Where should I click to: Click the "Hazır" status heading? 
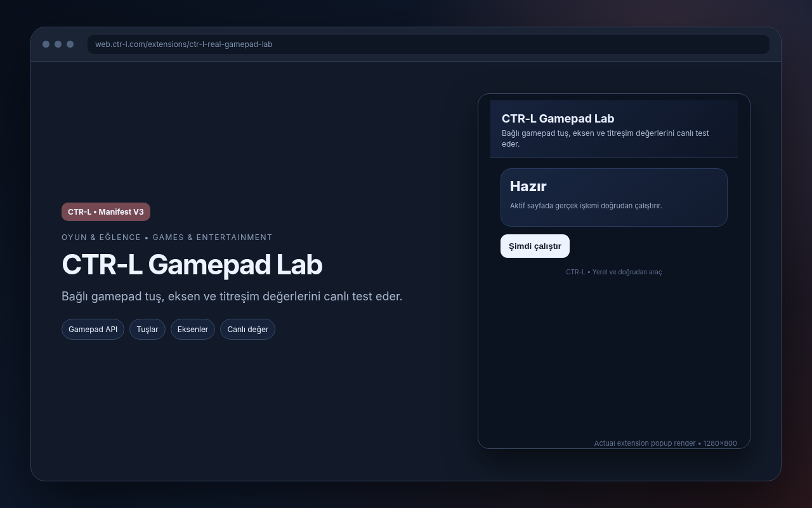point(528,186)
